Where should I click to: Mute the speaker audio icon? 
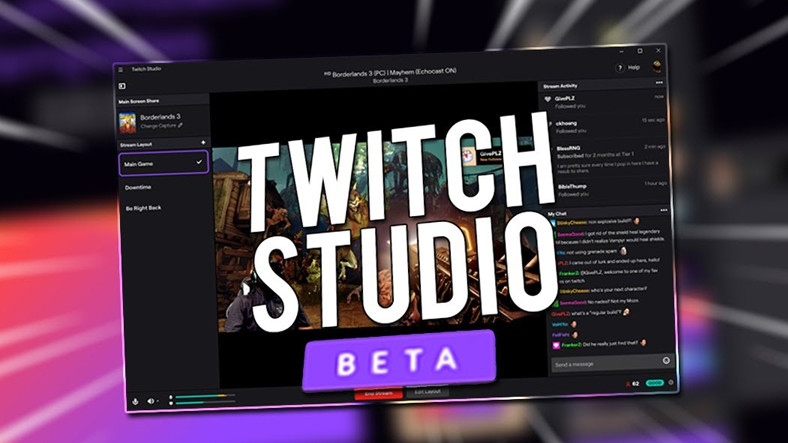point(150,401)
